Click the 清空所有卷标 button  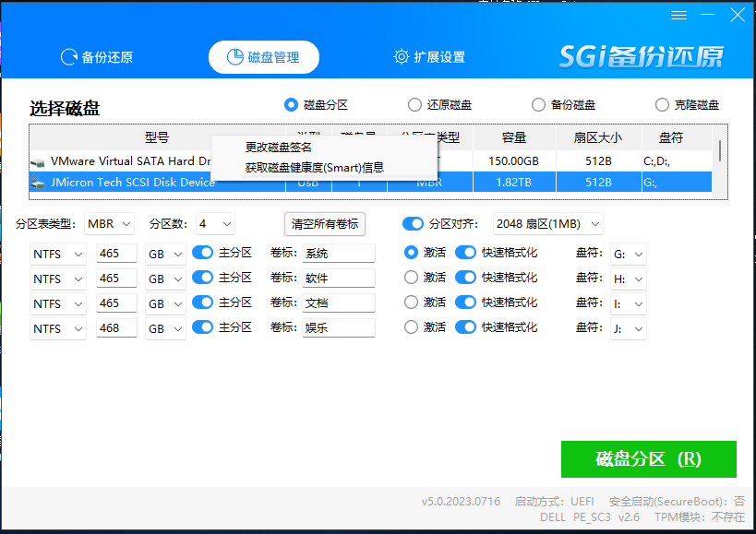click(x=325, y=224)
